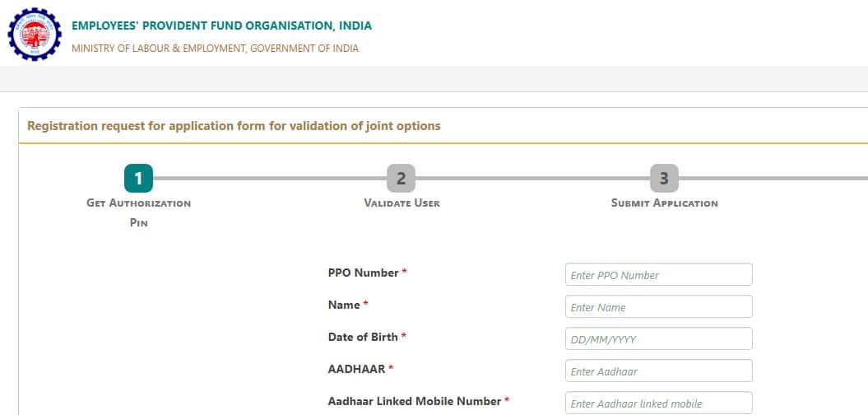Select step 1 badge in progress tracker
Viewport: 868px width, 415px height.
[x=138, y=179]
